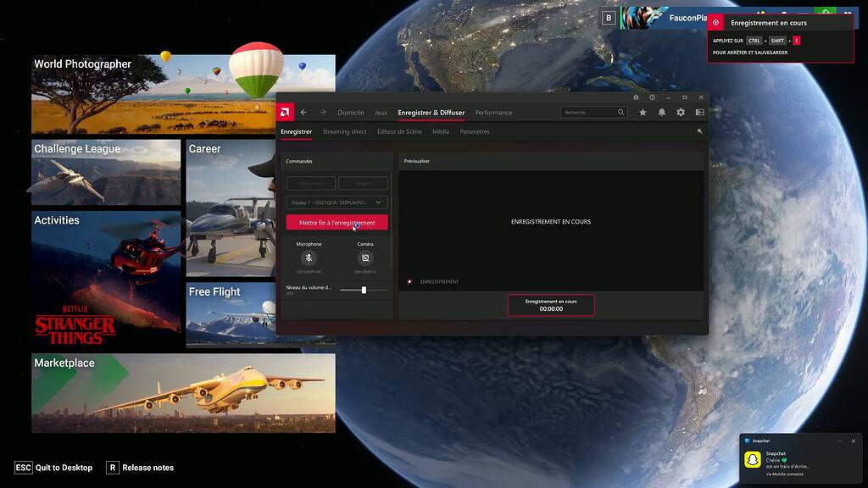Go back with the left arrow
The width and height of the screenshot is (868, 488).
(x=304, y=113)
